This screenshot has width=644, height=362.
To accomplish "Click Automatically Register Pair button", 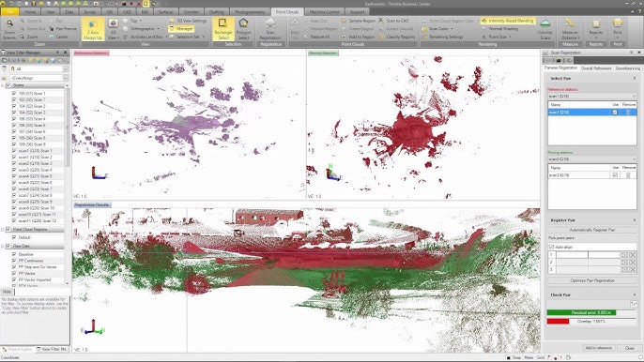I will [x=592, y=230].
